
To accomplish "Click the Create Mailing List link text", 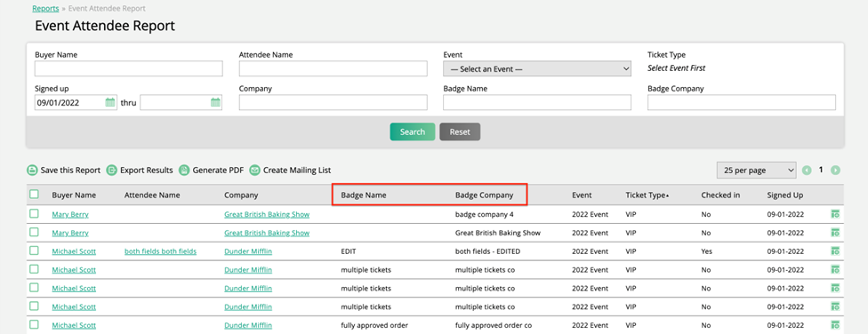I will (297, 171).
